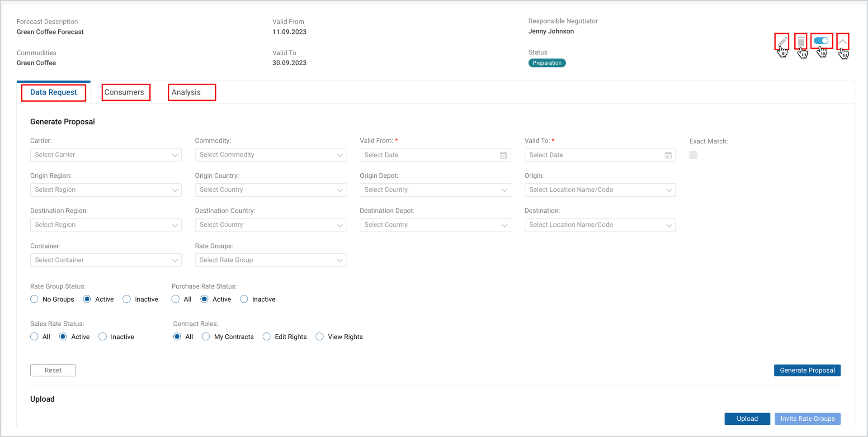The width and height of the screenshot is (868, 437).
Task: Choose Edit Rights contract role
Action: pyautogui.click(x=267, y=337)
